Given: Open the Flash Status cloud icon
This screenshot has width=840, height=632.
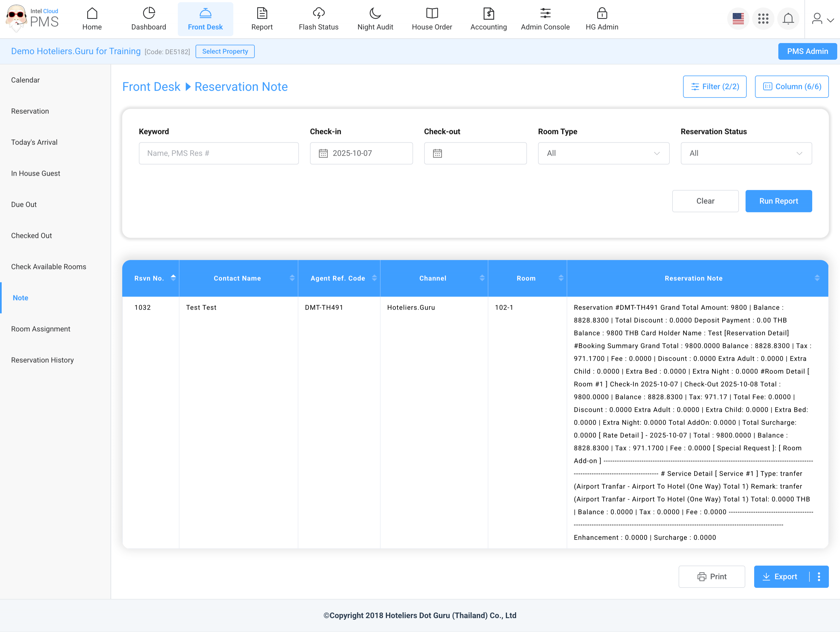Looking at the screenshot, I should [318, 14].
